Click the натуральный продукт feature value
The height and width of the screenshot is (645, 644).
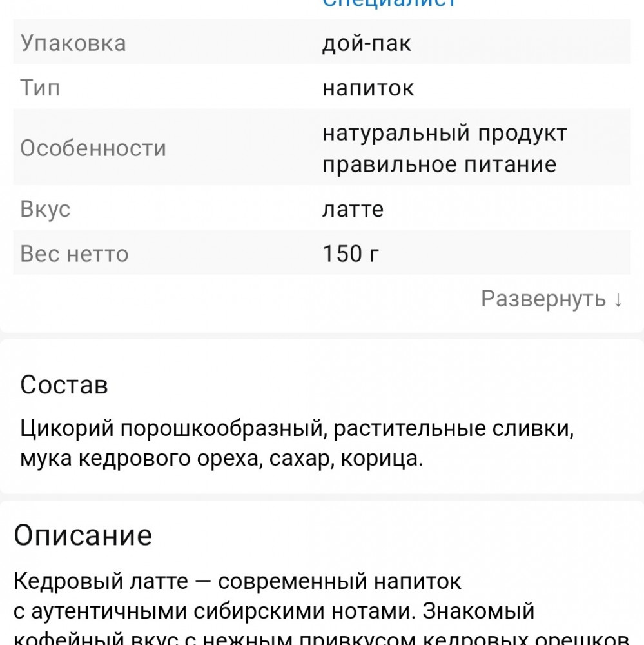(445, 134)
